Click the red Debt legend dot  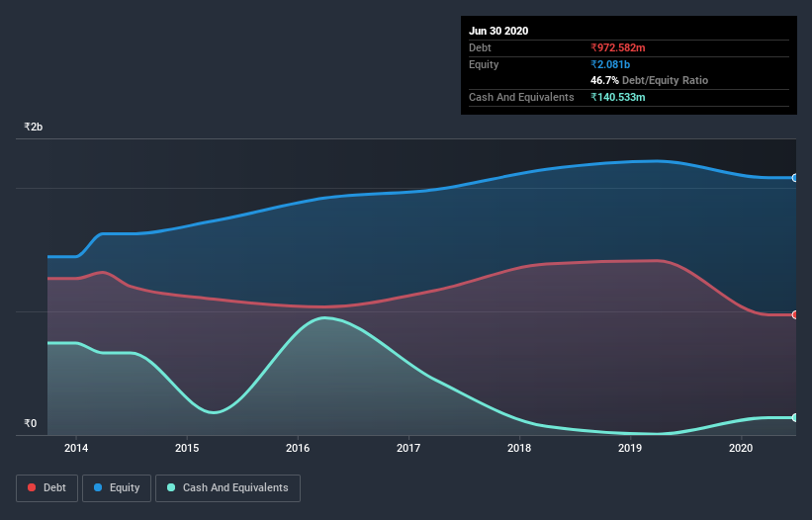point(32,487)
